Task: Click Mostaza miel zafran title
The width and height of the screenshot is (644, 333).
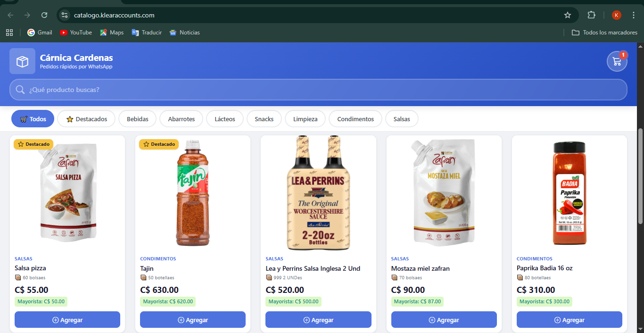Action: click(421, 268)
